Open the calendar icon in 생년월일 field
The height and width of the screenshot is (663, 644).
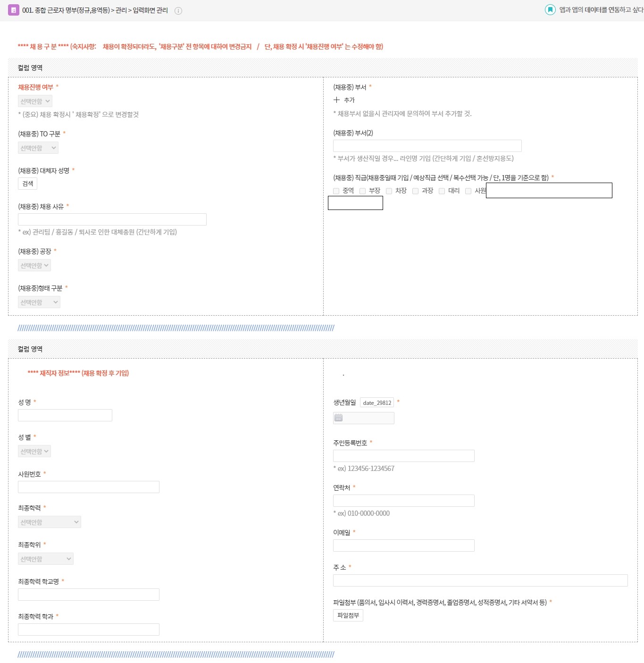coord(339,418)
